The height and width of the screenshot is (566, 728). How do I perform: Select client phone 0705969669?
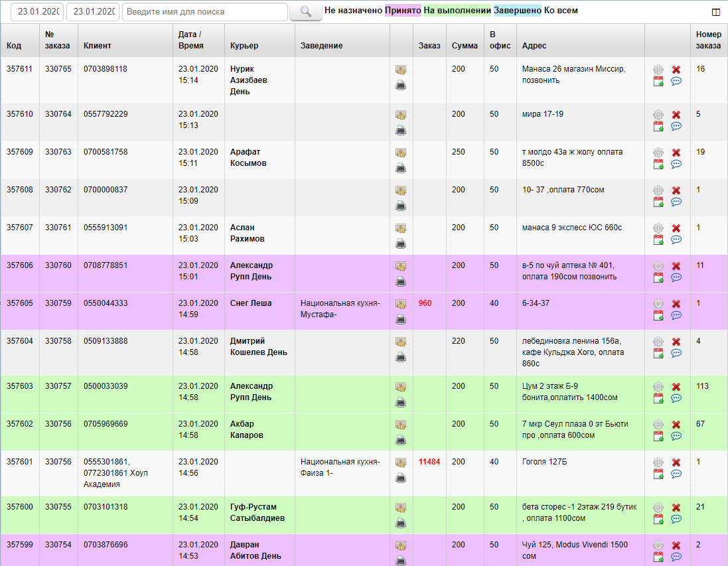coord(106,424)
